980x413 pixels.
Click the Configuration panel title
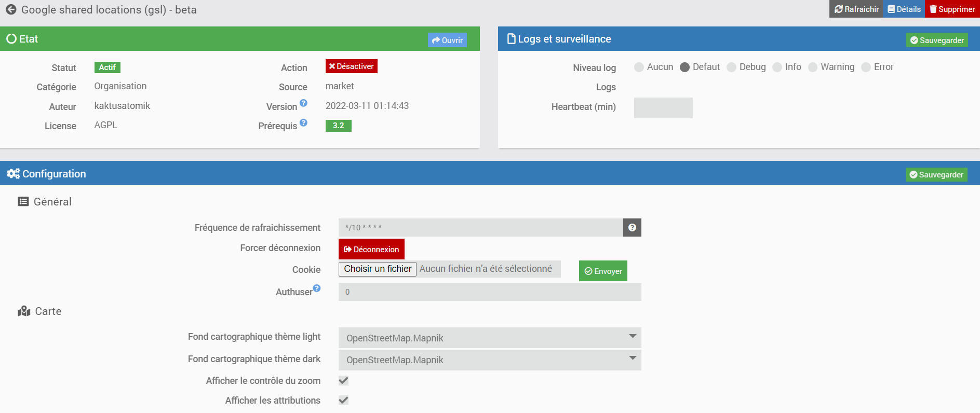(x=54, y=174)
